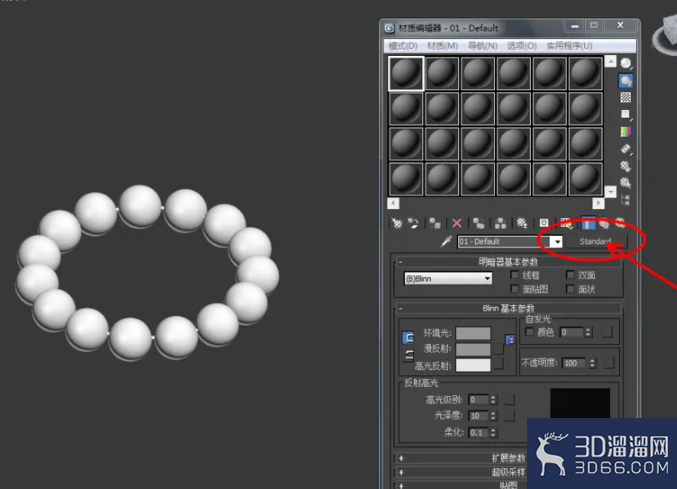Click Put Material to Scene icon

click(x=413, y=223)
